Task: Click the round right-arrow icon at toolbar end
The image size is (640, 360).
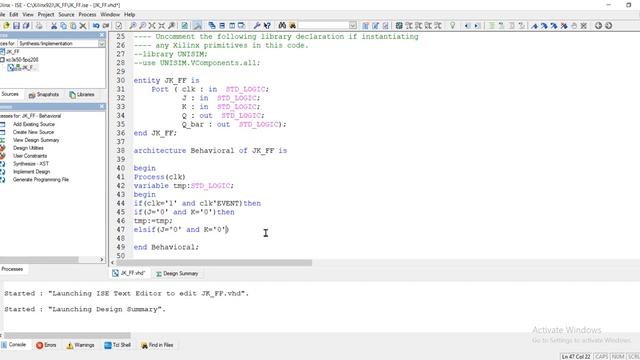Action: 609,26
